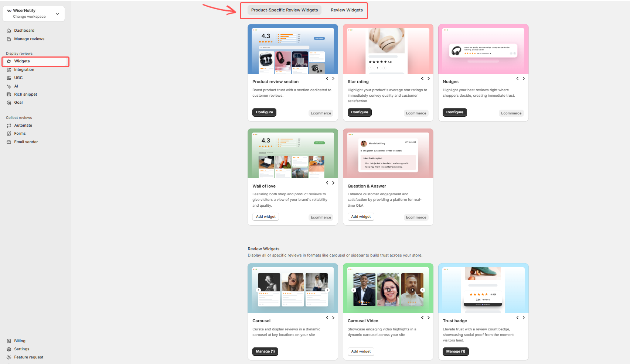Click Manage (1) on Carousel widget
The height and width of the screenshot is (364, 630).
point(265,351)
